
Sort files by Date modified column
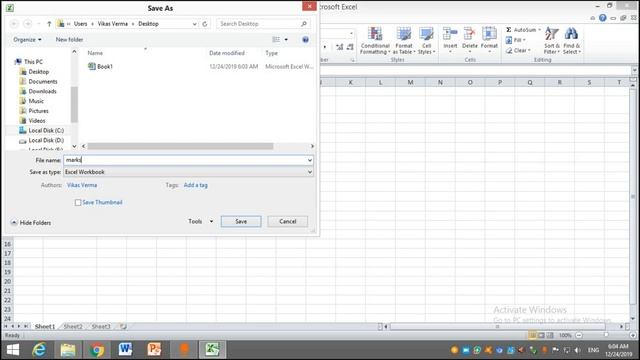[x=227, y=53]
